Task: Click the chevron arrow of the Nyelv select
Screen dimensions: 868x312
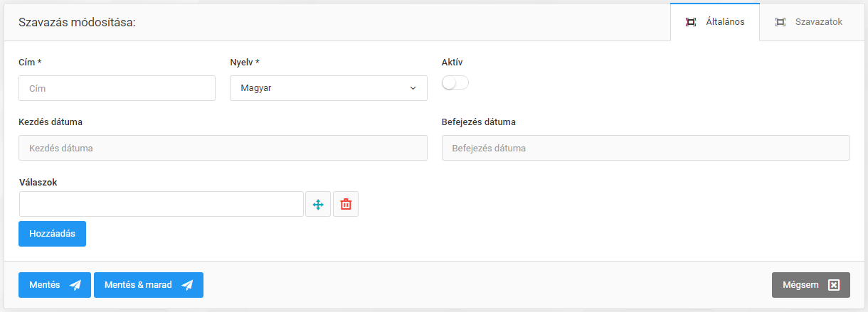Action: tap(413, 88)
